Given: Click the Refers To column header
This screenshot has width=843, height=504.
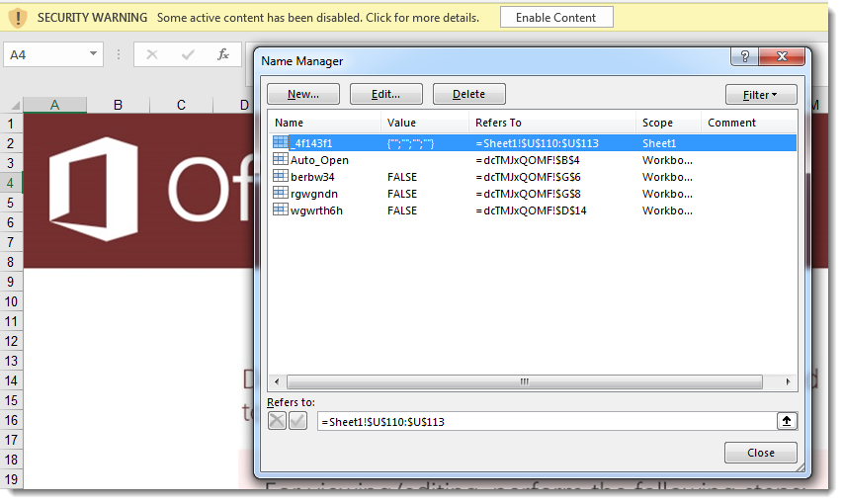Looking at the screenshot, I should pyautogui.click(x=551, y=123).
